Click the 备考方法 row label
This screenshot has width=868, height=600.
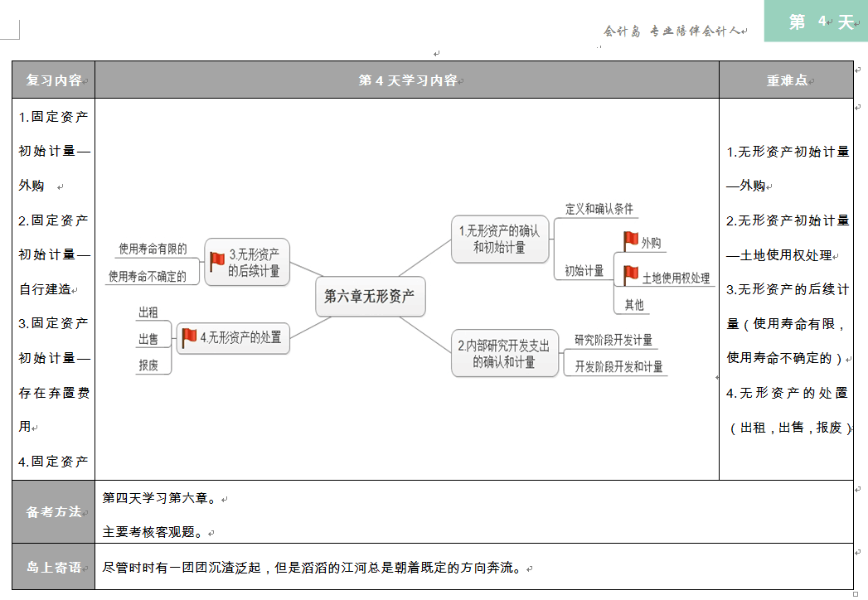52,511
